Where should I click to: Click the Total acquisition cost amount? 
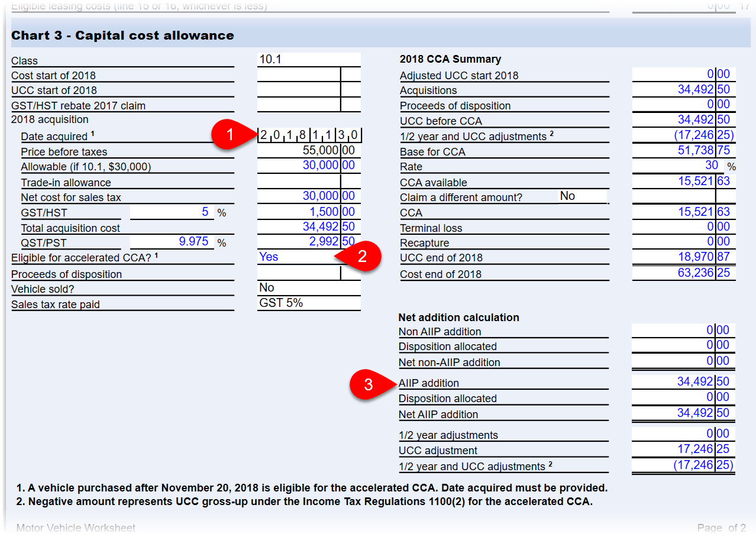click(309, 227)
